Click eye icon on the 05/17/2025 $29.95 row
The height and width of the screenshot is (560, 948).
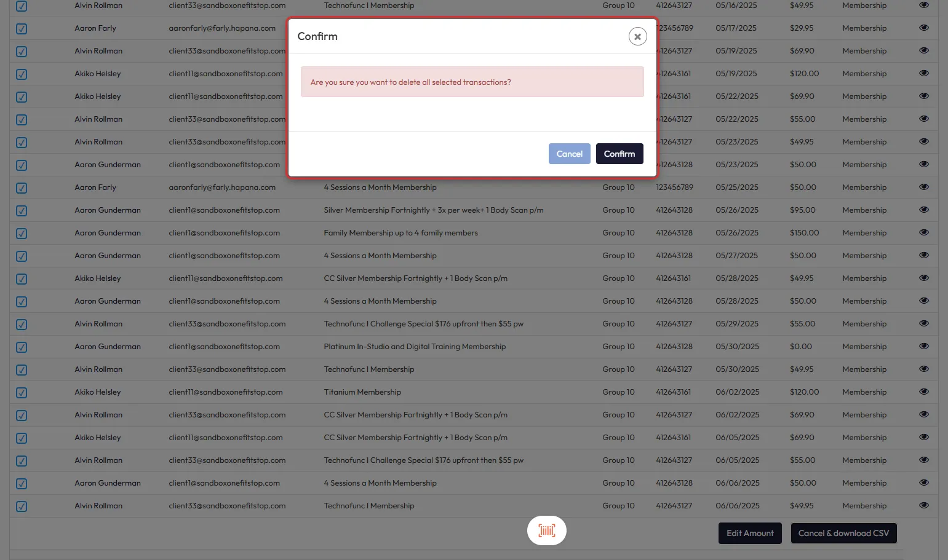923,28
